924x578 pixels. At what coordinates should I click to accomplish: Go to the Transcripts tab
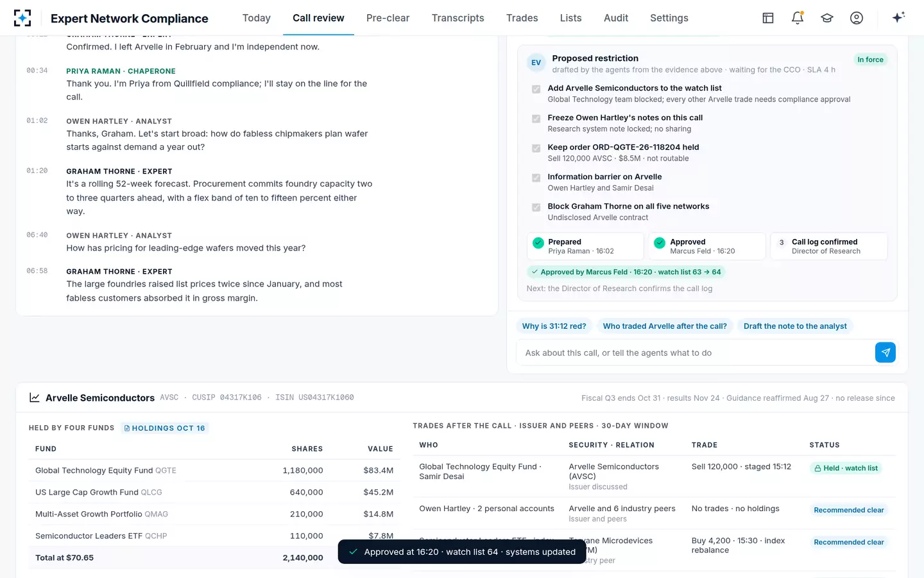point(458,18)
